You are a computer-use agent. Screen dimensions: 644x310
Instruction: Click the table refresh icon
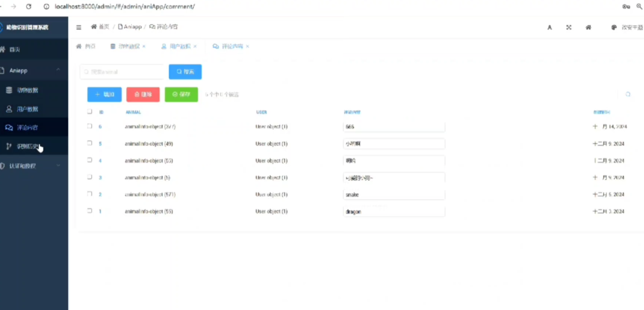(x=628, y=94)
